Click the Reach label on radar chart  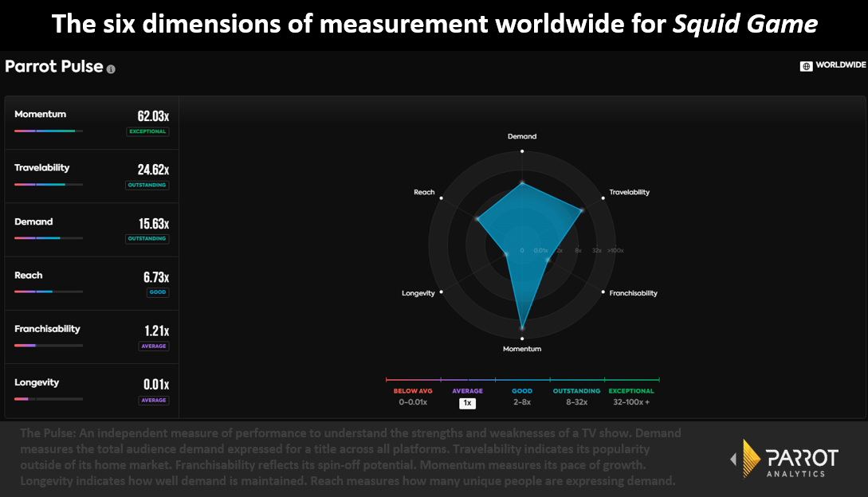coord(424,192)
